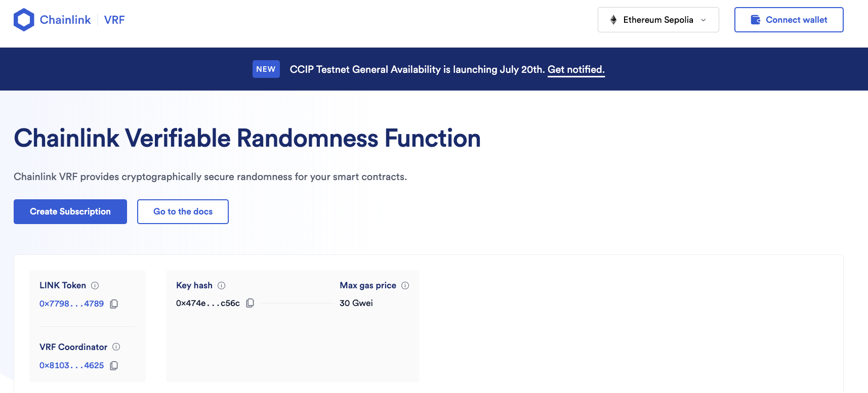
Task: Show info tooltip for VRF Coordinator
Action: tap(116, 347)
